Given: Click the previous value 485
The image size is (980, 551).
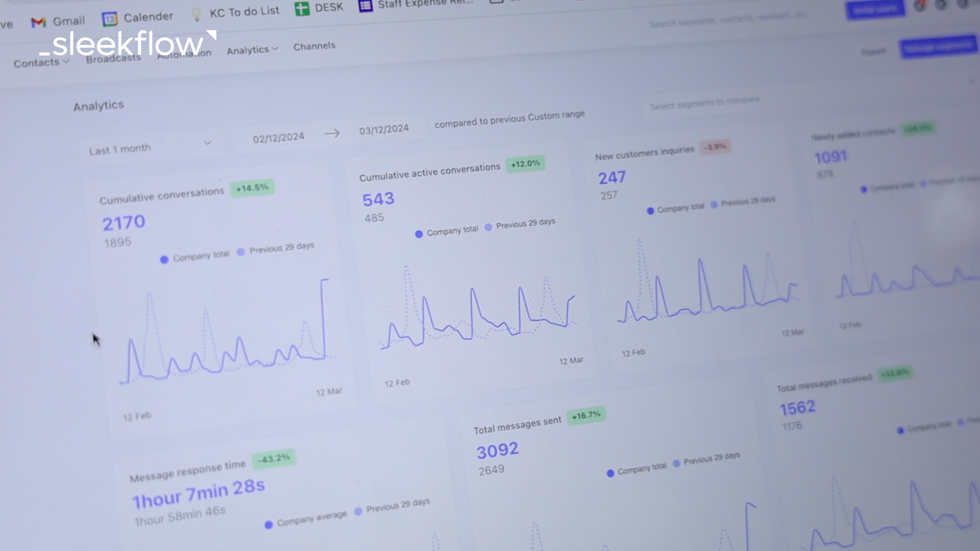Looking at the screenshot, I should coord(374,218).
